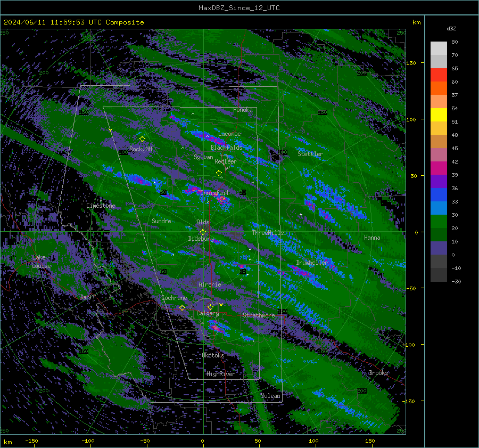Click the Limestone label

101,206
